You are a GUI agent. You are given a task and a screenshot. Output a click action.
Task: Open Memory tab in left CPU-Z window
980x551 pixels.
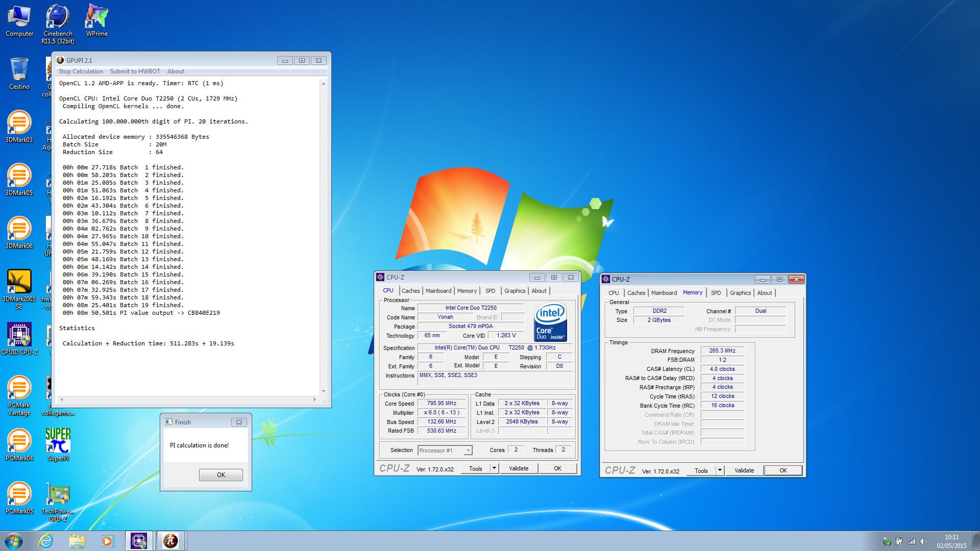coord(467,291)
